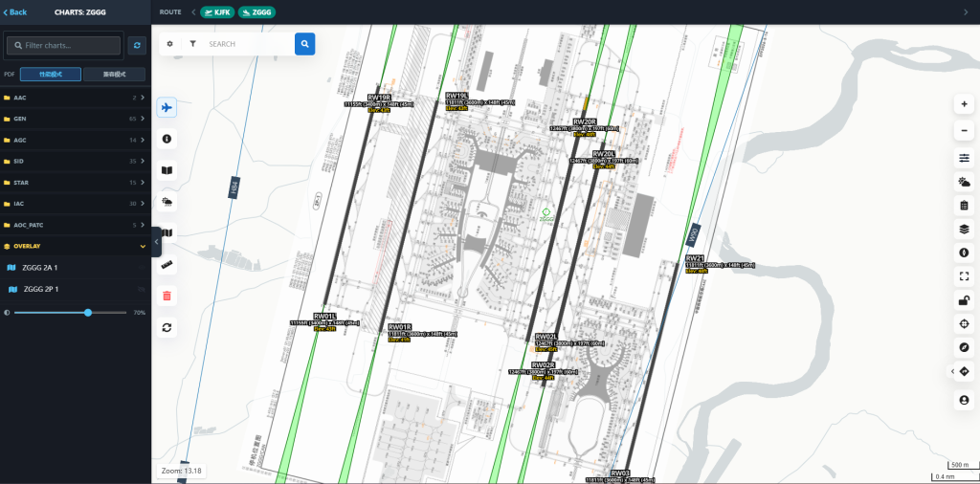This screenshot has height=484, width=980.
Task: Enter fullscreen with the brackets icon
Action: coord(964,275)
